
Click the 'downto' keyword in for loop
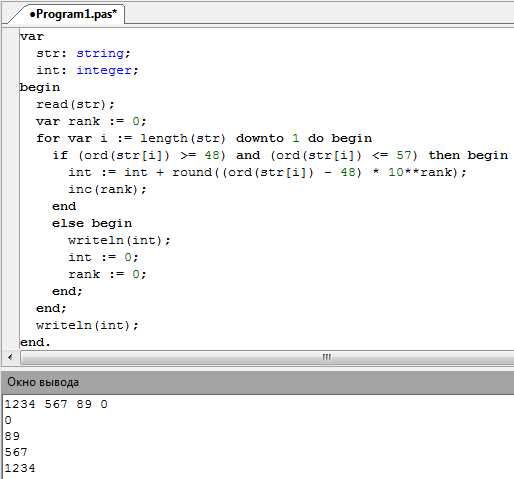(260, 138)
